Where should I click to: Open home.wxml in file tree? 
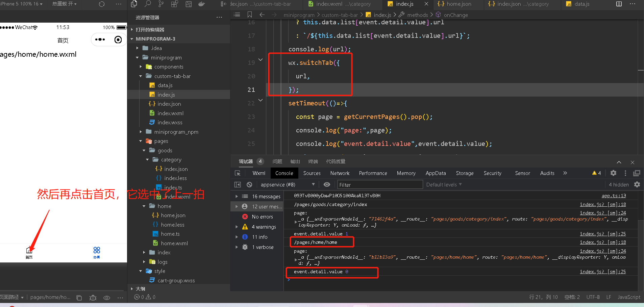[174, 243]
